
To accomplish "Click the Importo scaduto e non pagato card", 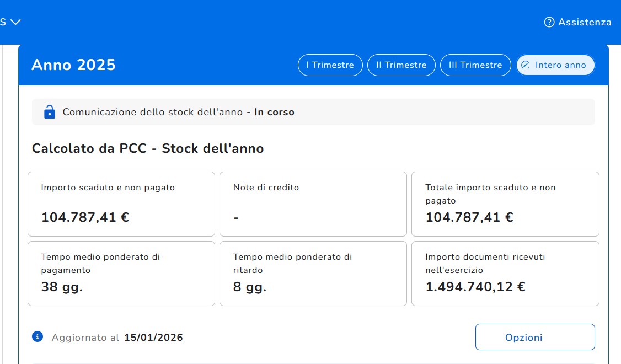I will pos(121,204).
